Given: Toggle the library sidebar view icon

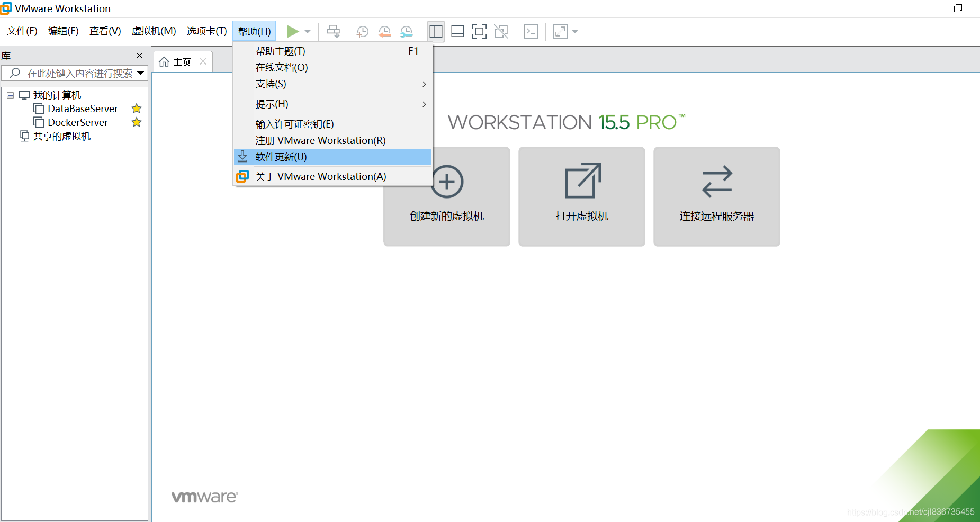Looking at the screenshot, I should coord(436,32).
